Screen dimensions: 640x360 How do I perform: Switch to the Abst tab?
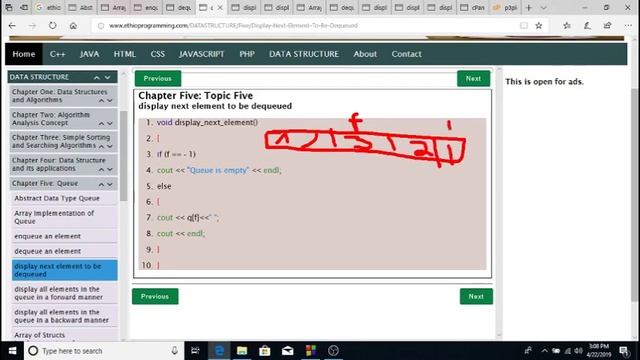81,7
